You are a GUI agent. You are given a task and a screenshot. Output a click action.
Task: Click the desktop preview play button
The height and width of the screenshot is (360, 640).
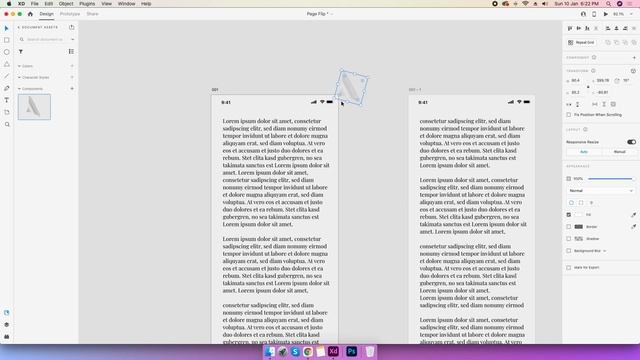tap(606, 14)
